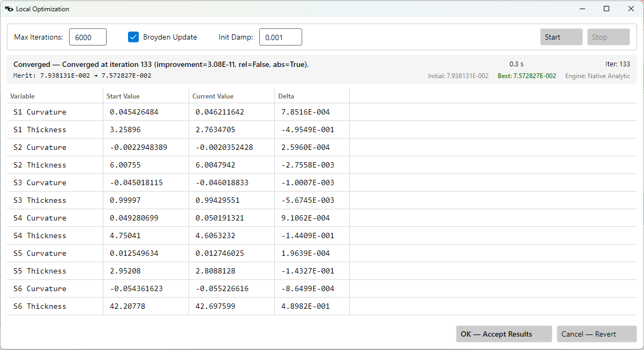Click the Initial: 7.938131E-002 label
Image resolution: width=644 pixels, height=350 pixels.
[x=458, y=76]
